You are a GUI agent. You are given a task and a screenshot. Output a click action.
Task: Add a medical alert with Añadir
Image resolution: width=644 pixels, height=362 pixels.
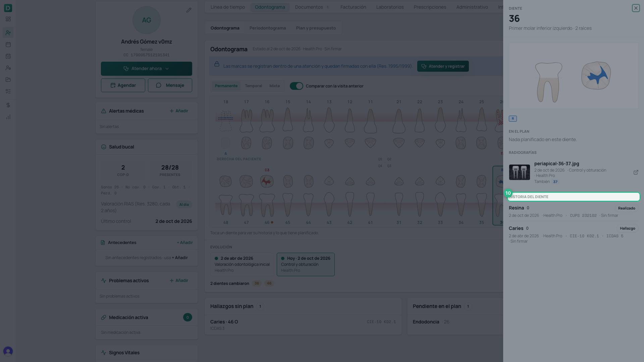[x=179, y=111]
